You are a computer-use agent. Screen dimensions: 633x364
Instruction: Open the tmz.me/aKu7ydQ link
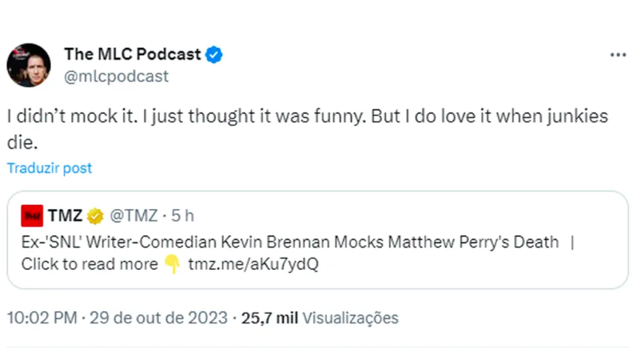(x=253, y=264)
